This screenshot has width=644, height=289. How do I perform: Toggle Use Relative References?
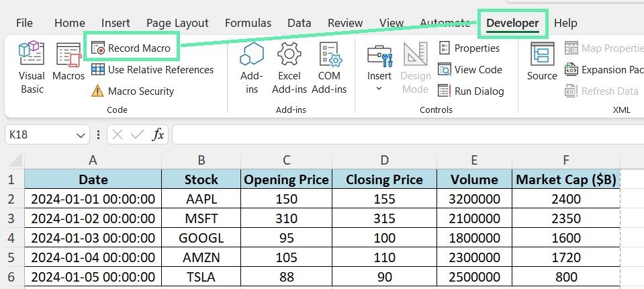point(152,70)
